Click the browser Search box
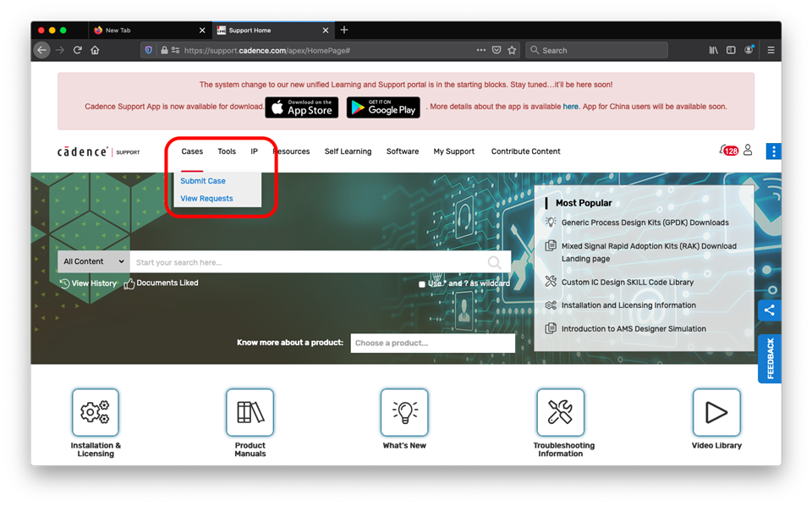Viewport: 812px width, 506px height. point(596,50)
